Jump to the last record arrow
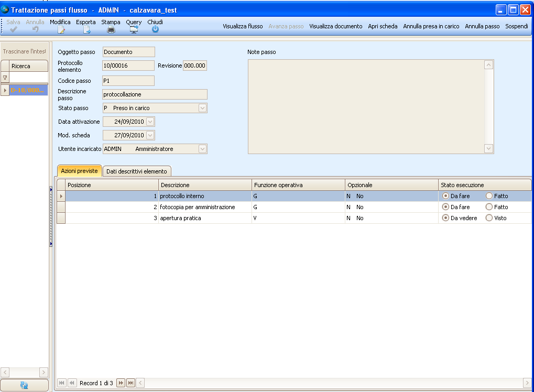The height and width of the screenshot is (392, 534). (130, 383)
